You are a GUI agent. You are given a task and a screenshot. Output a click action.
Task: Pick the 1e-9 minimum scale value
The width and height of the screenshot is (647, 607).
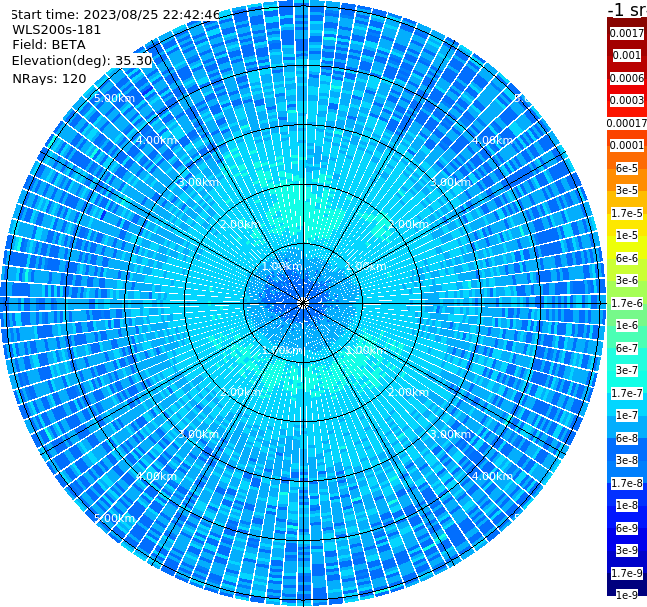tap(627, 595)
